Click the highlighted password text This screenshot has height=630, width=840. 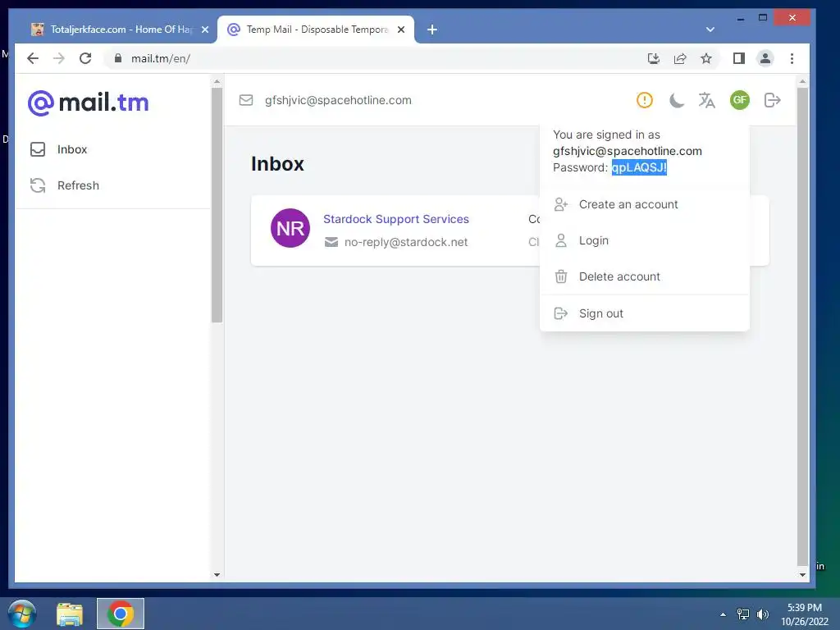(639, 167)
